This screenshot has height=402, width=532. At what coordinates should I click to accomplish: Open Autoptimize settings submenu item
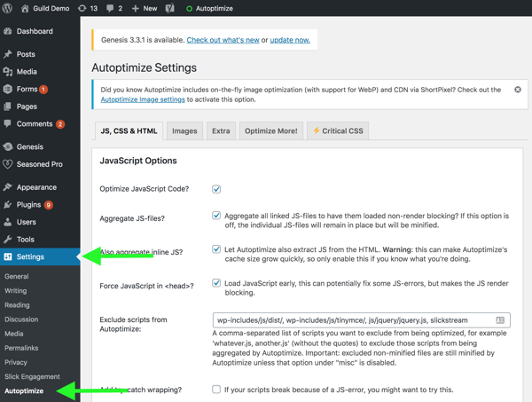[x=24, y=390]
